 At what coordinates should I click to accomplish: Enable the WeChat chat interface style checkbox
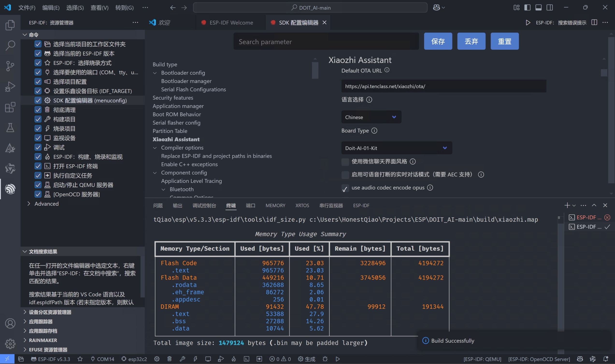click(x=345, y=162)
